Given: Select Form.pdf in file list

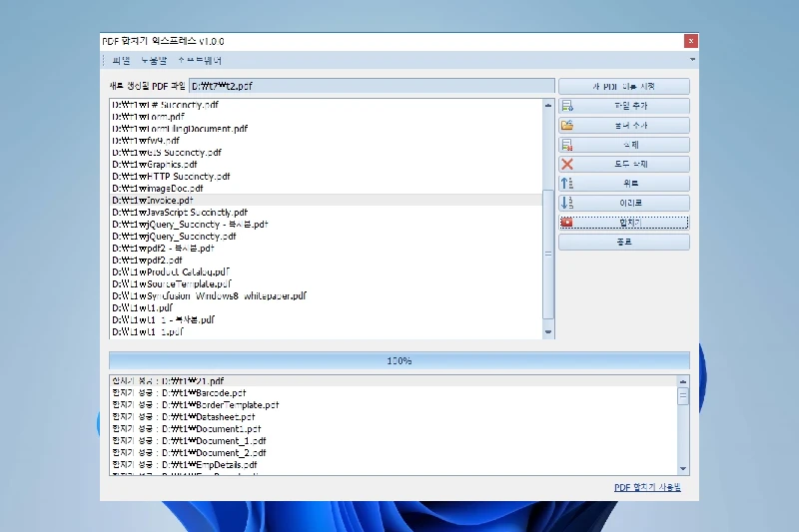Looking at the screenshot, I should [327, 117].
